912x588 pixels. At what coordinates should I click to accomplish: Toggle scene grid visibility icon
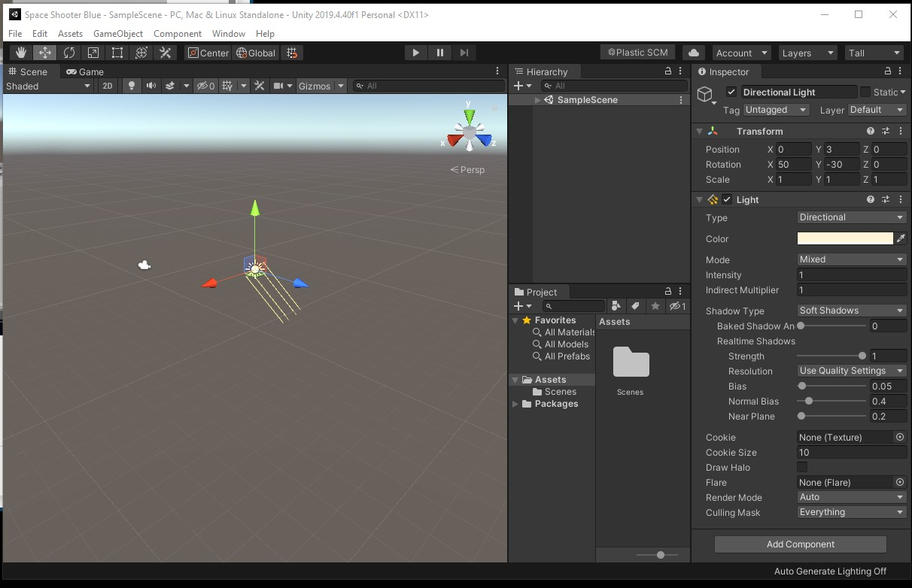227,86
